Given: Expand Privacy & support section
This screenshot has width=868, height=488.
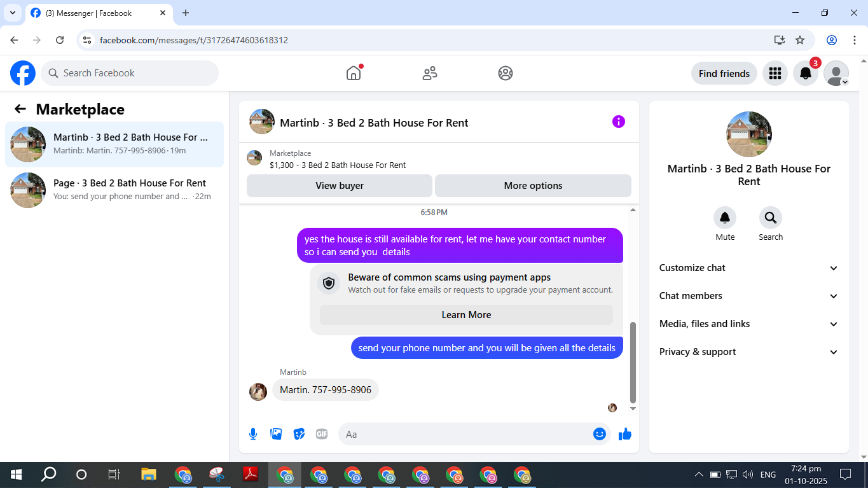Looking at the screenshot, I should click(749, 352).
